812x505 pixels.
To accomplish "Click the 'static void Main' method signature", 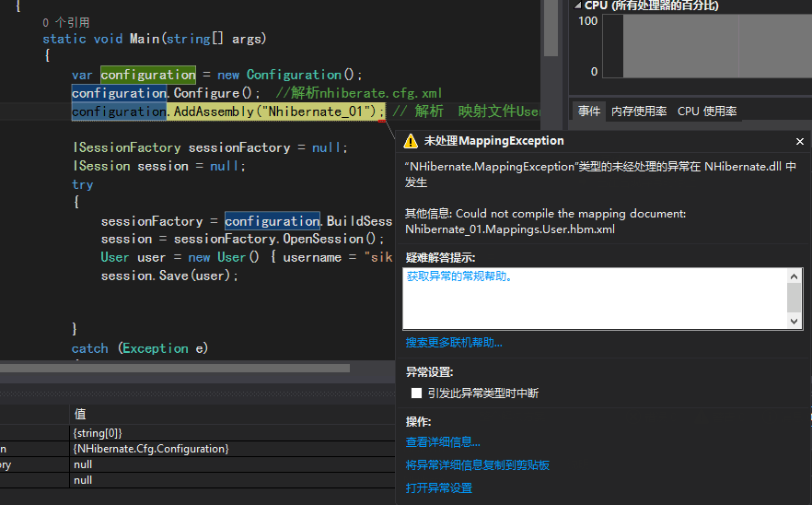I will (155, 39).
